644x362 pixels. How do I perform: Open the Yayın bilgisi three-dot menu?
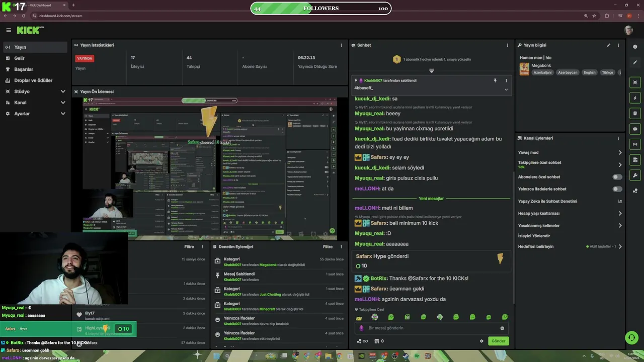(618, 45)
